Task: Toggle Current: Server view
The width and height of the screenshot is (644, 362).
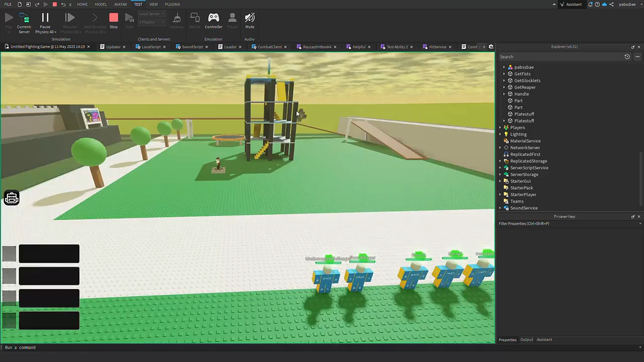Action: point(23,19)
